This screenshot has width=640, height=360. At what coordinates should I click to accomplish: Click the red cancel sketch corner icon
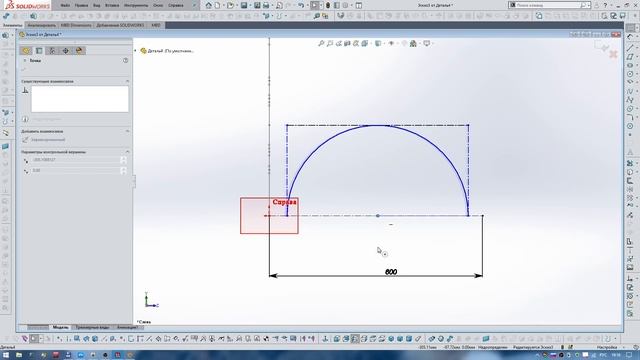pos(613,54)
